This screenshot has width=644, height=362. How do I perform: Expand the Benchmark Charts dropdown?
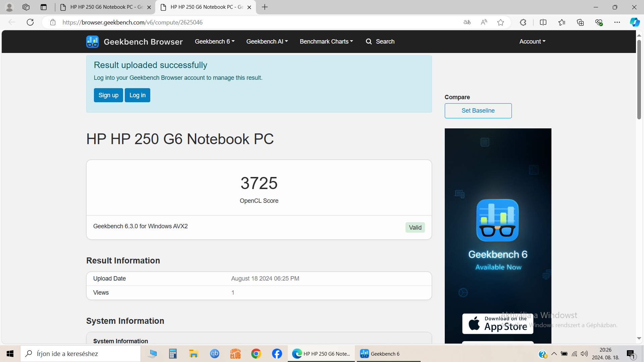click(326, 42)
